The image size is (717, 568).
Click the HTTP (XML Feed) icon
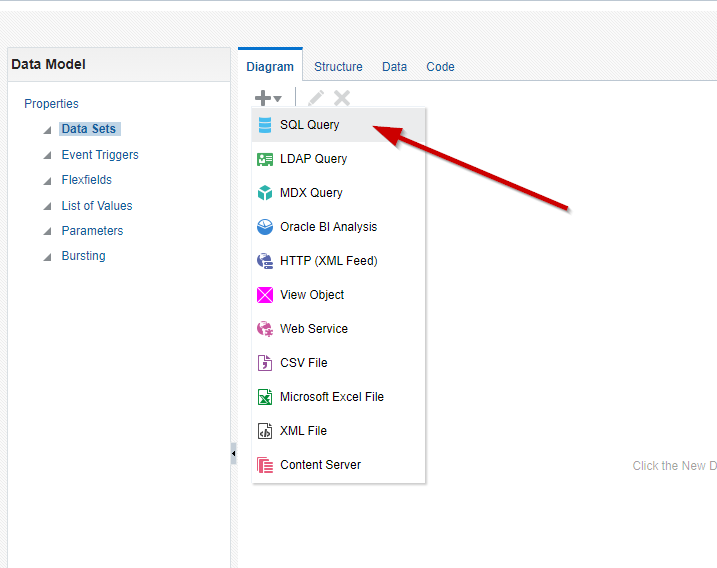pyautogui.click(x=265, y=261)
